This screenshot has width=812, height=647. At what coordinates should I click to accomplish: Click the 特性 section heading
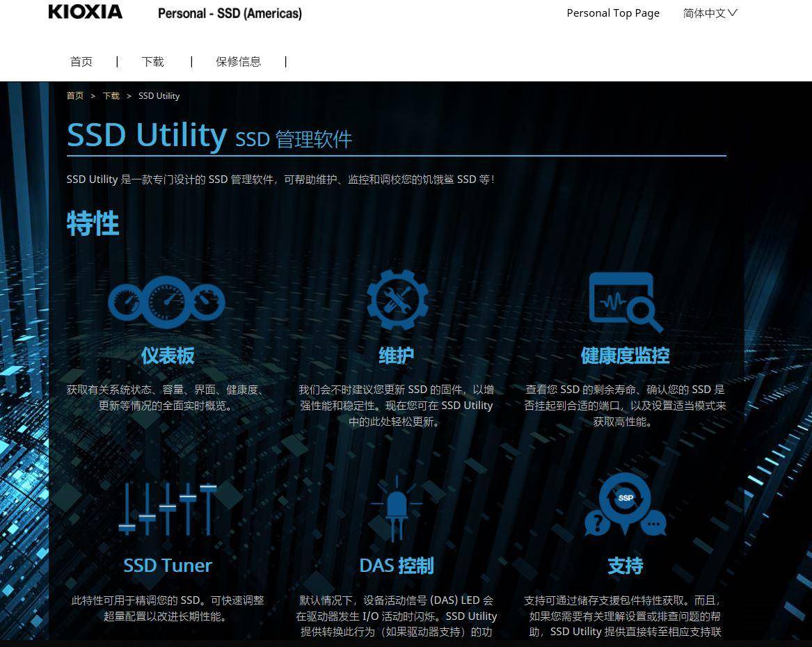[93, 223]
